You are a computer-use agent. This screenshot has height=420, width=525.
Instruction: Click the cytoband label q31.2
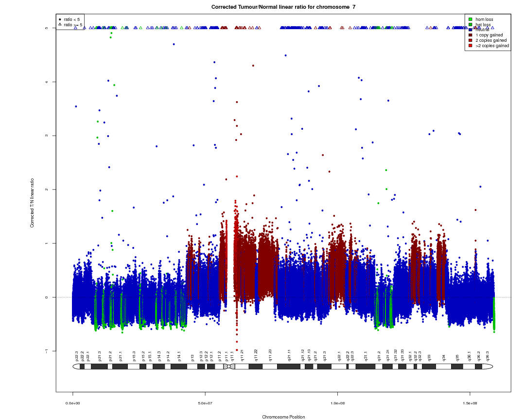(379, 356)
